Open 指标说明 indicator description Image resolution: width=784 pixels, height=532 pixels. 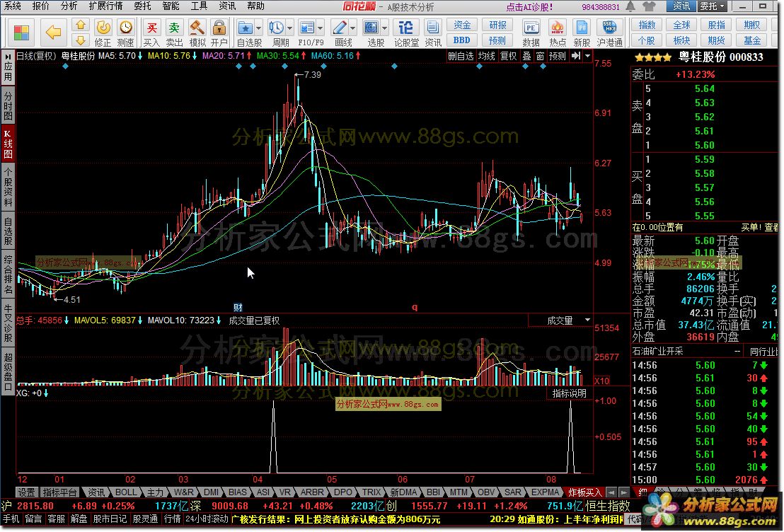[x=569, y=394]
